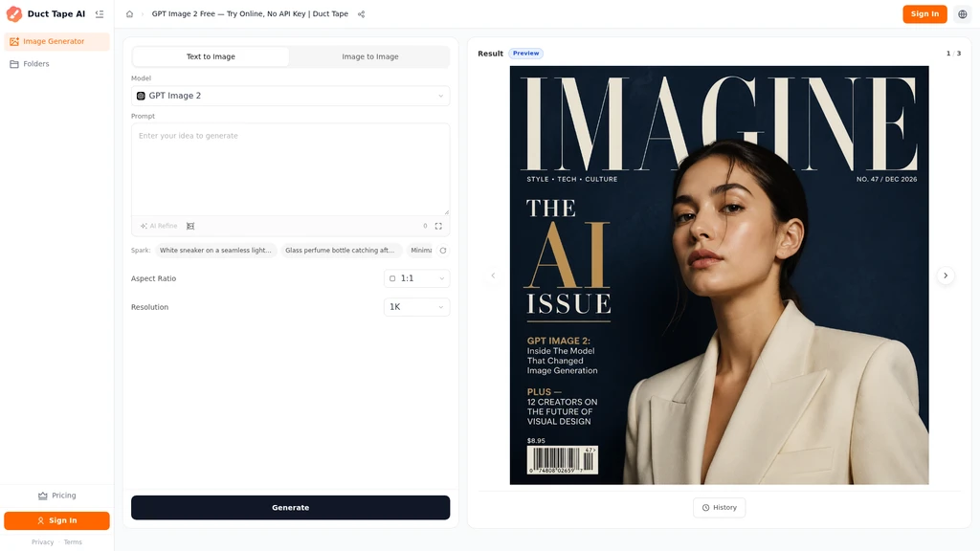
Task: Focus the prompt text area
Action: [x=291, y=169]
